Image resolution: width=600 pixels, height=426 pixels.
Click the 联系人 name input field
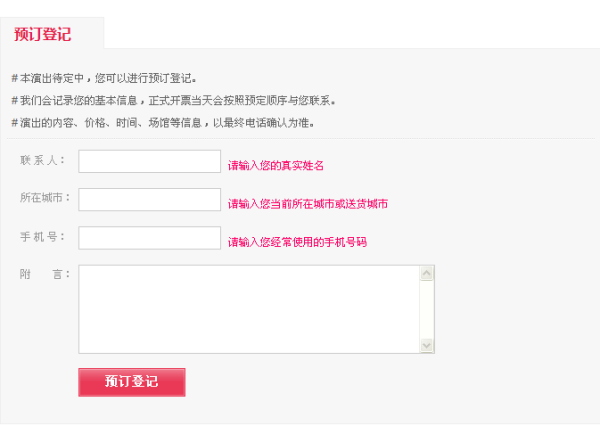[150, 161]
